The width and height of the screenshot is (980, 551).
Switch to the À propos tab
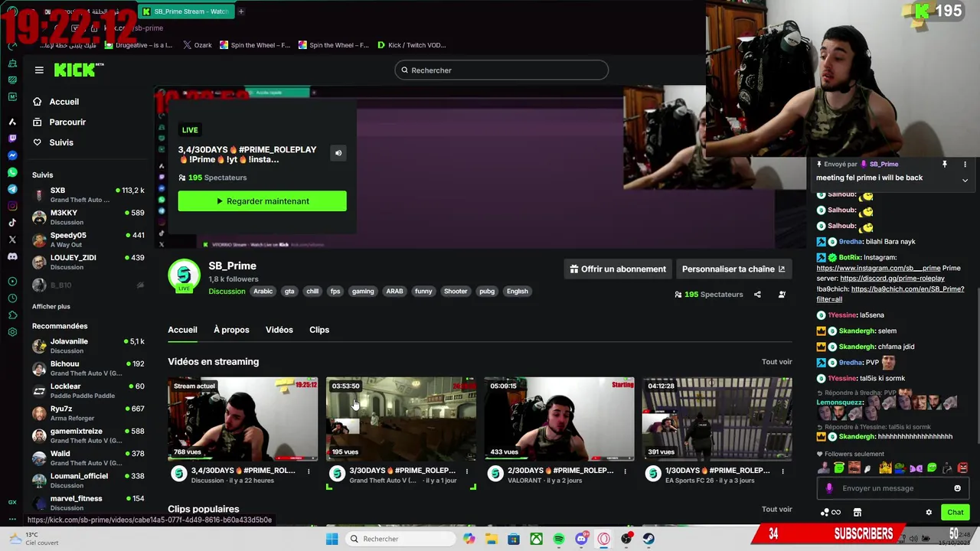point(231,330)
